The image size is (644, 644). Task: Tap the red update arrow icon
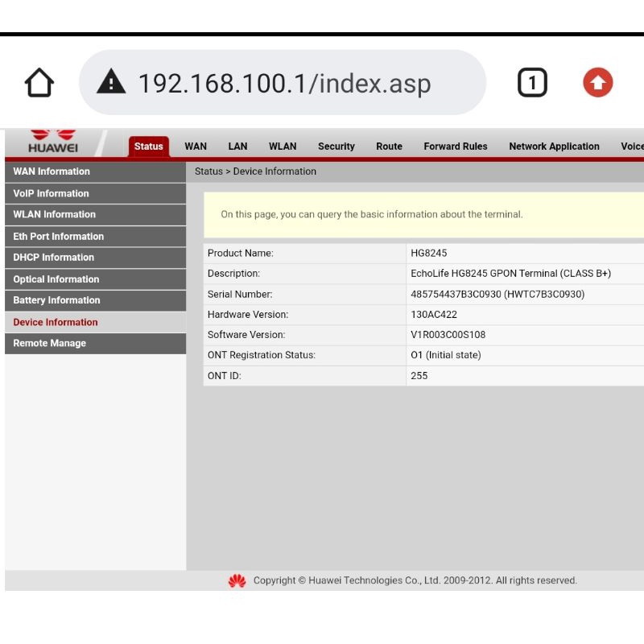tap(597, 83)
